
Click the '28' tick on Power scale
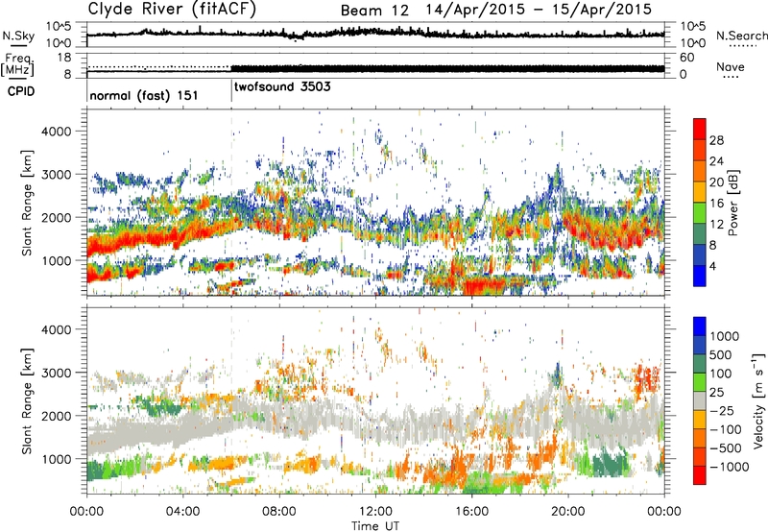click(716, 140)
